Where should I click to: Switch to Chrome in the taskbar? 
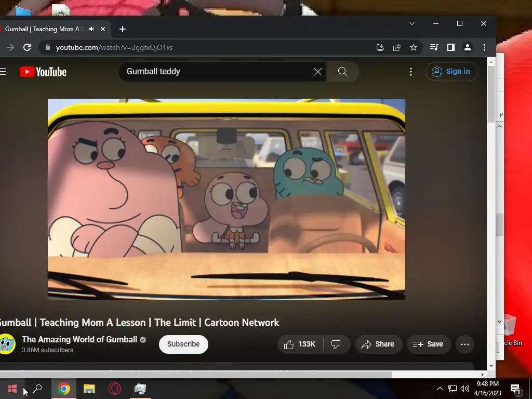click(64, 389)
